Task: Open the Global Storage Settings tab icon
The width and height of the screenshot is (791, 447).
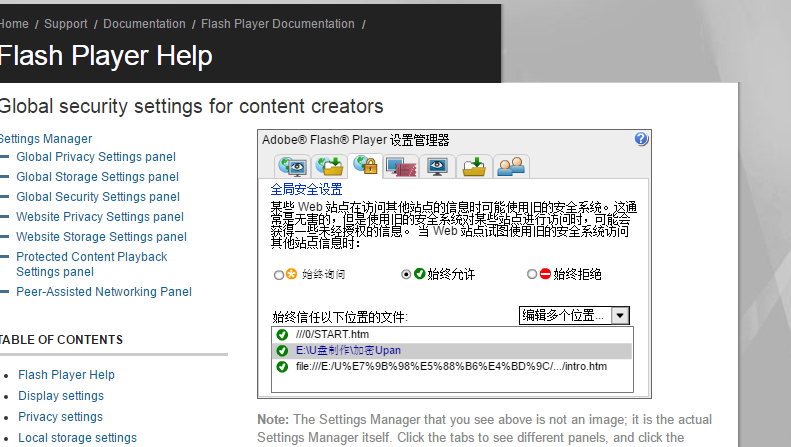Action: [x=329, y=166]
